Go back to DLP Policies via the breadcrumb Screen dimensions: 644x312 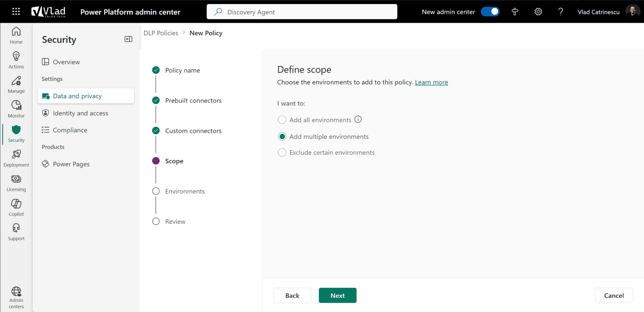coord(161,33)
